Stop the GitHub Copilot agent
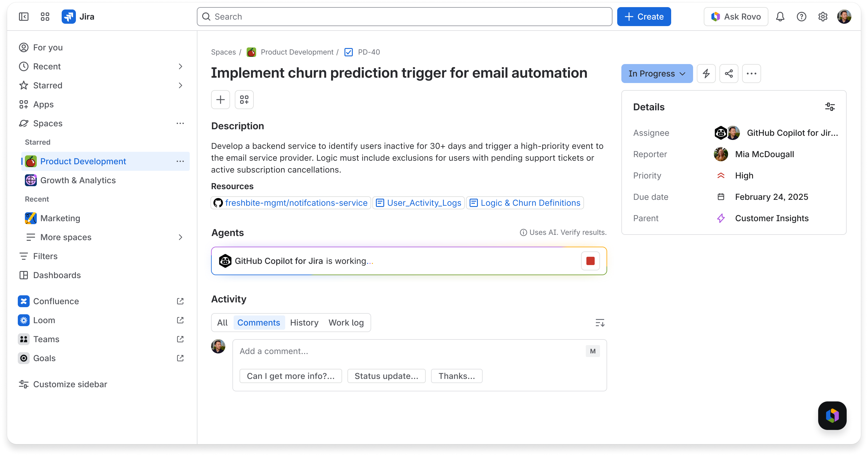 (x=590, y=261)
